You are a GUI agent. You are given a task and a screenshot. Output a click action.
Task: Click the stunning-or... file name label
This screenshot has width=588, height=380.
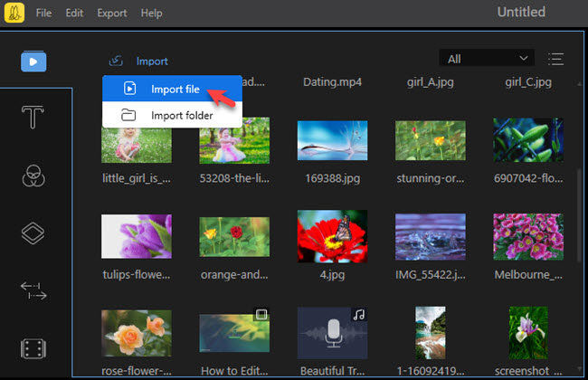click(x=430, y=178)
